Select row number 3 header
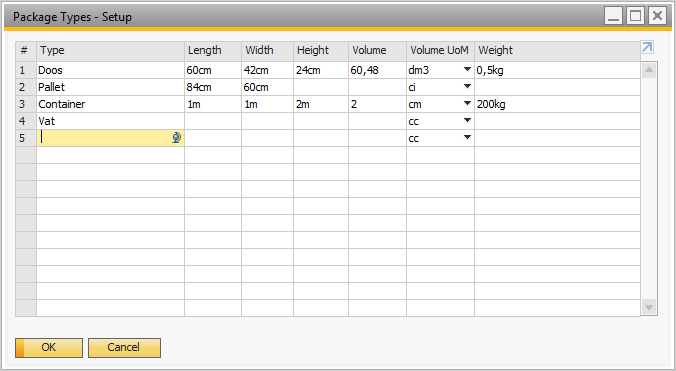 point(26,104)
